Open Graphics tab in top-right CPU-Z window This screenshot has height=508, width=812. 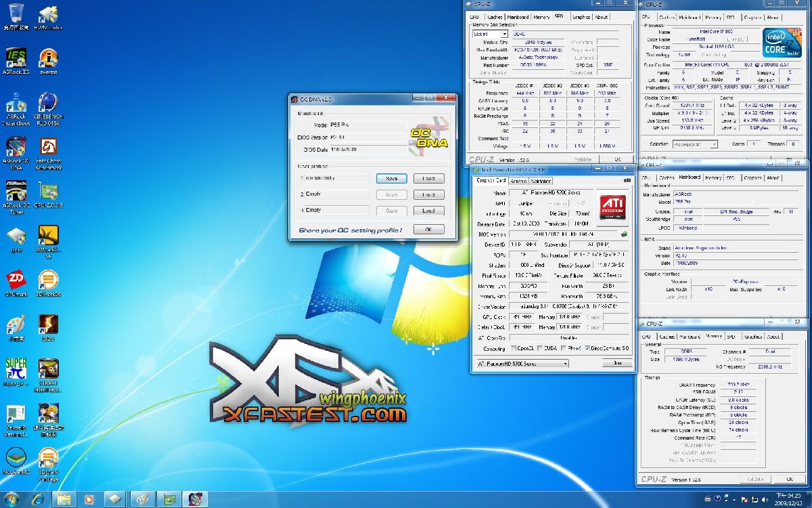752,18
